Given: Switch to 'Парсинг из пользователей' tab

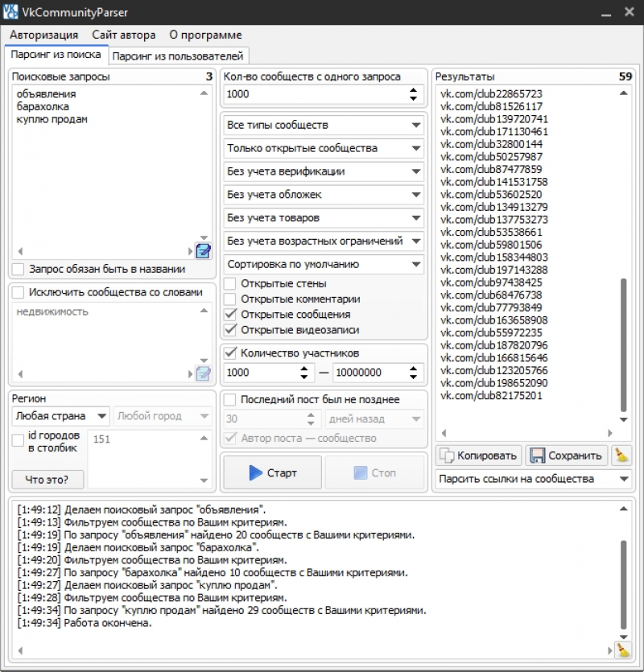Looking at the screenshot, I should pyautogui.click(x=178, y=56).
